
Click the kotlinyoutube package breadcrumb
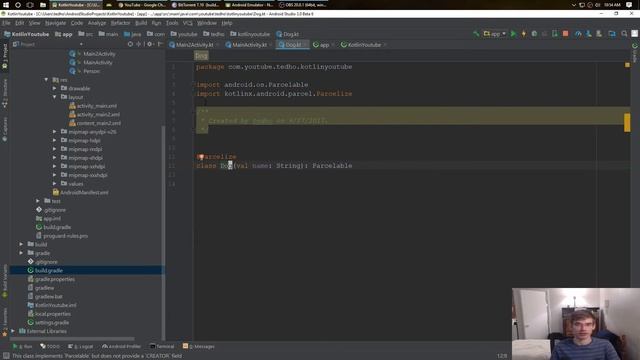250,34
